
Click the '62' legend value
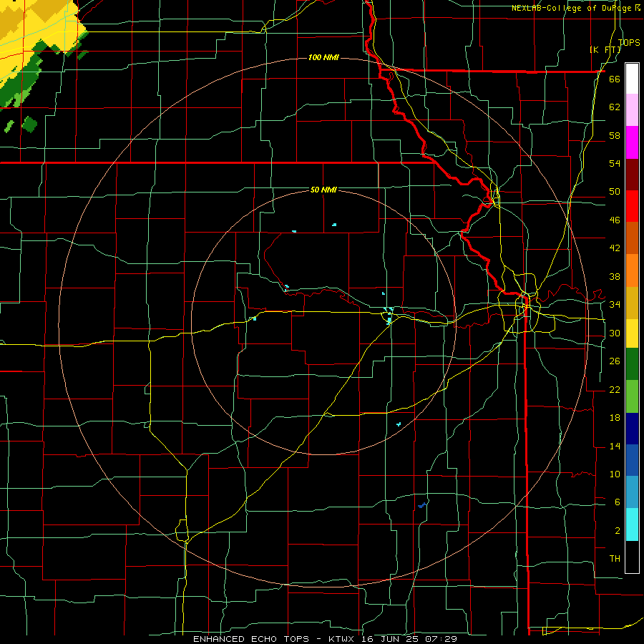(615, 107)
